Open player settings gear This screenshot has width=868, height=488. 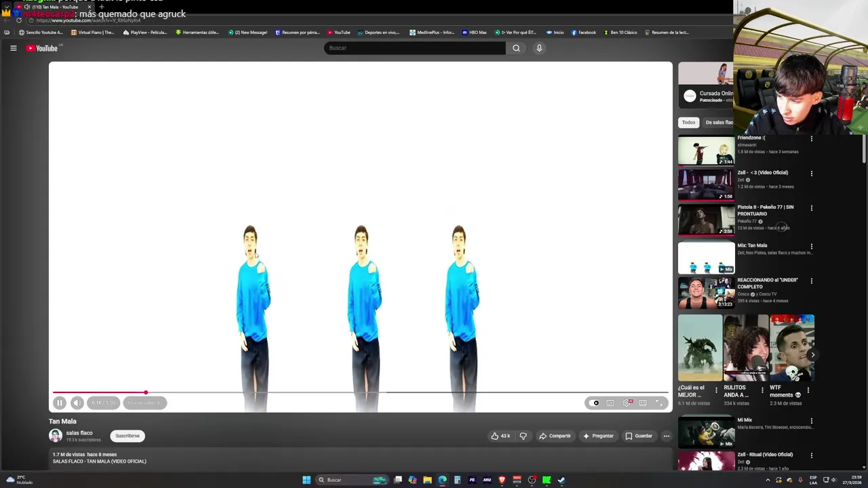tap(627, 403)
